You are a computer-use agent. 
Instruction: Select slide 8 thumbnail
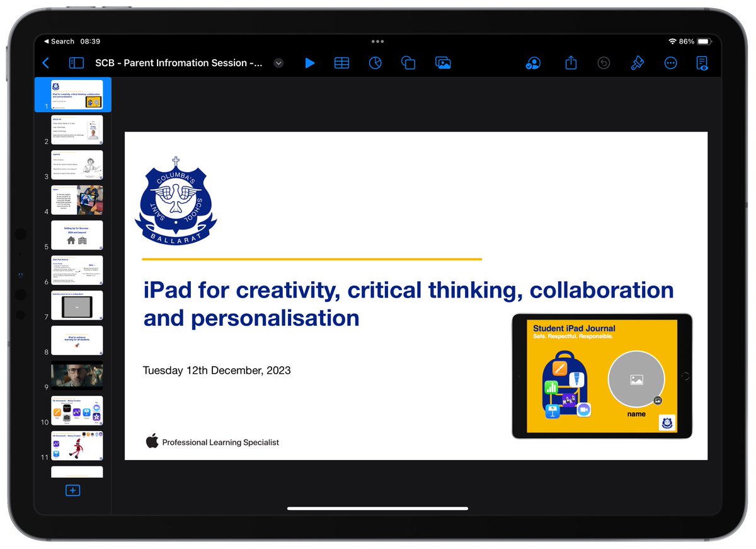click(x=77, y=340)
